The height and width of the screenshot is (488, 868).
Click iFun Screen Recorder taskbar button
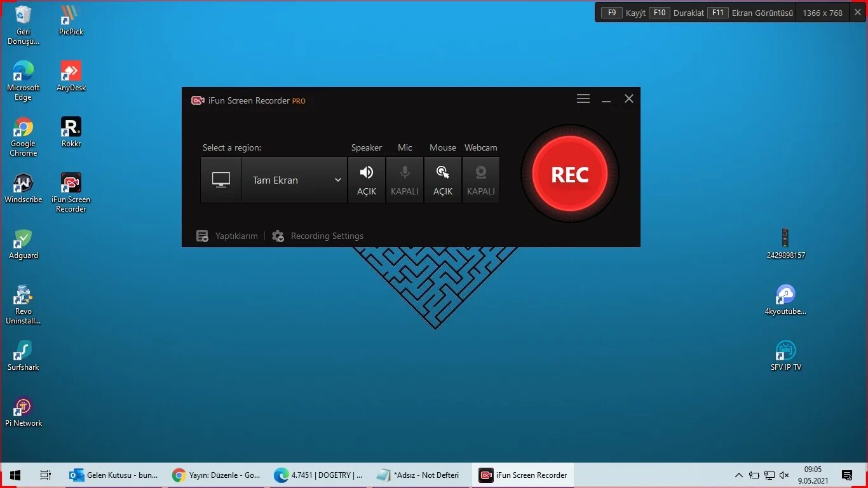(523, 475)
